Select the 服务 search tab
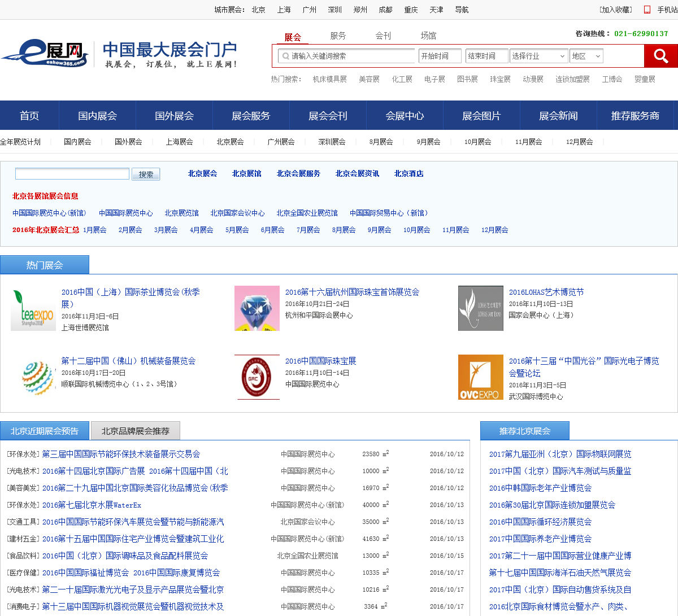 click(338, 36)
